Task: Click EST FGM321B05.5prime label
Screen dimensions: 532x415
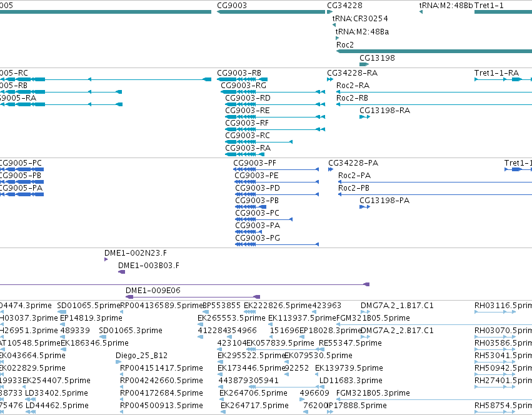Action: 373,318
